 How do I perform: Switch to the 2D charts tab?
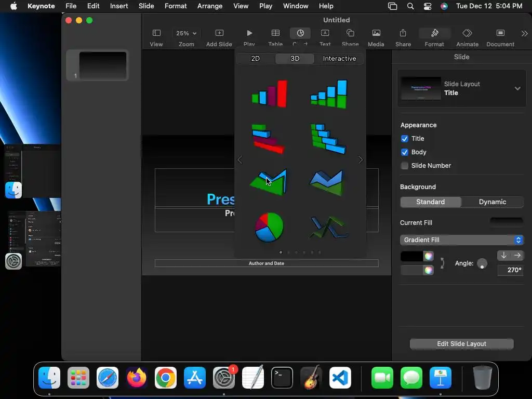(256, 58)
